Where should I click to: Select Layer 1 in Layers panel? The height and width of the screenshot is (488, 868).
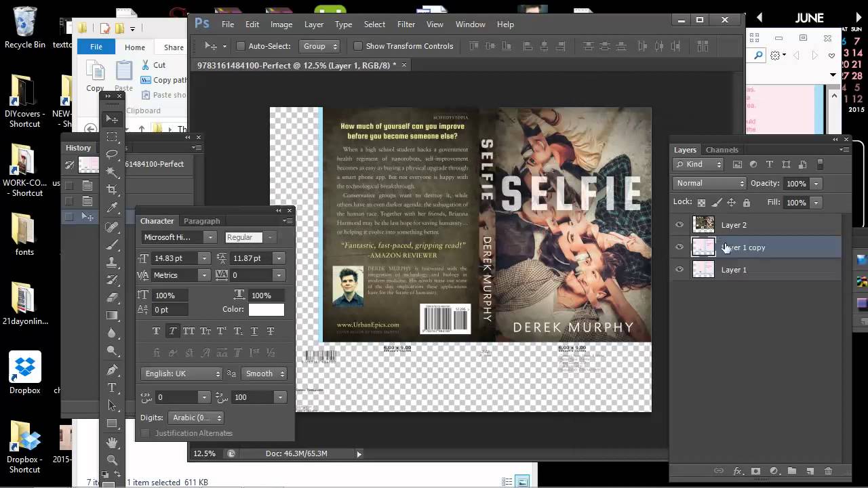pyautogui.click(x=734, y=270)
